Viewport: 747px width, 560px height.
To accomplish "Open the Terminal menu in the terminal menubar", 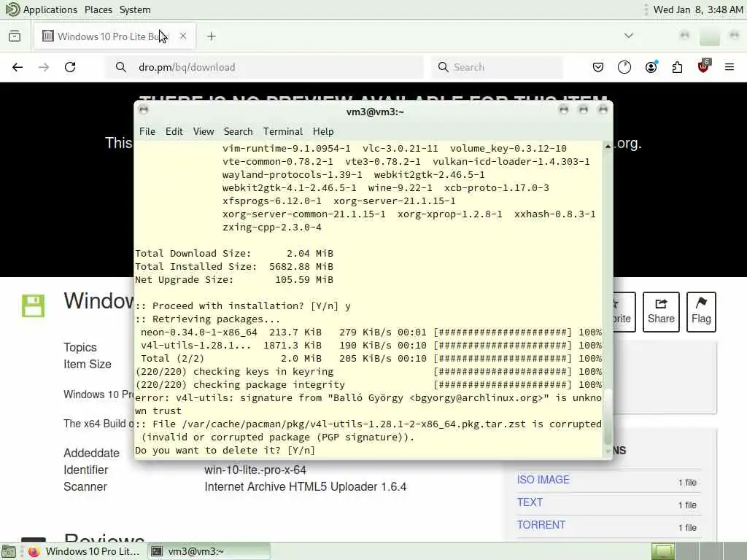I will tap(283, 131).
